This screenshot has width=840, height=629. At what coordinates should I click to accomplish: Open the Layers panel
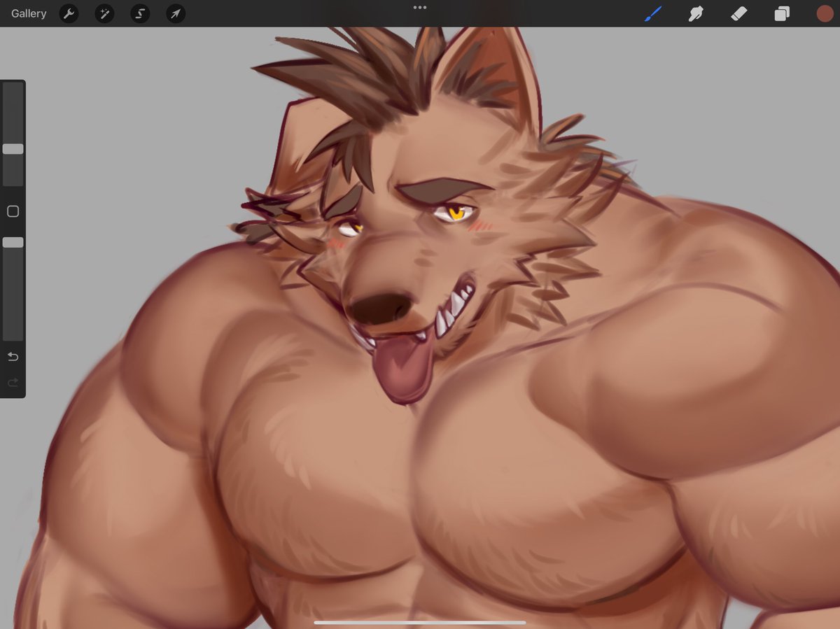782,13
